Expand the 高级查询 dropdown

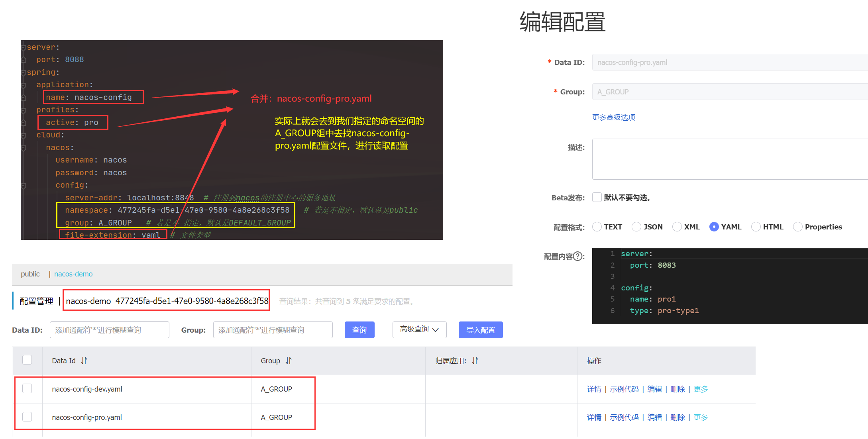point(419,329)
